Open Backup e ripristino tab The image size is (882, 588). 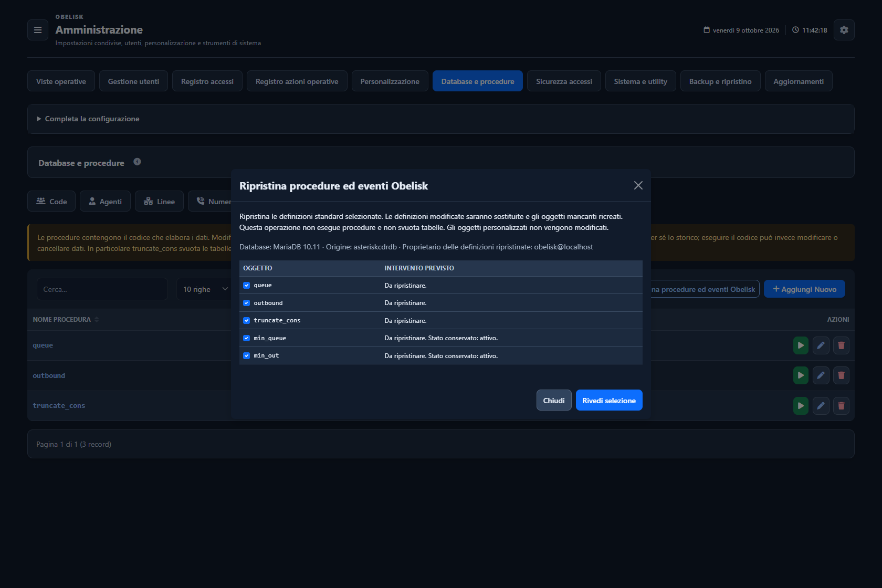click(720, 81)
